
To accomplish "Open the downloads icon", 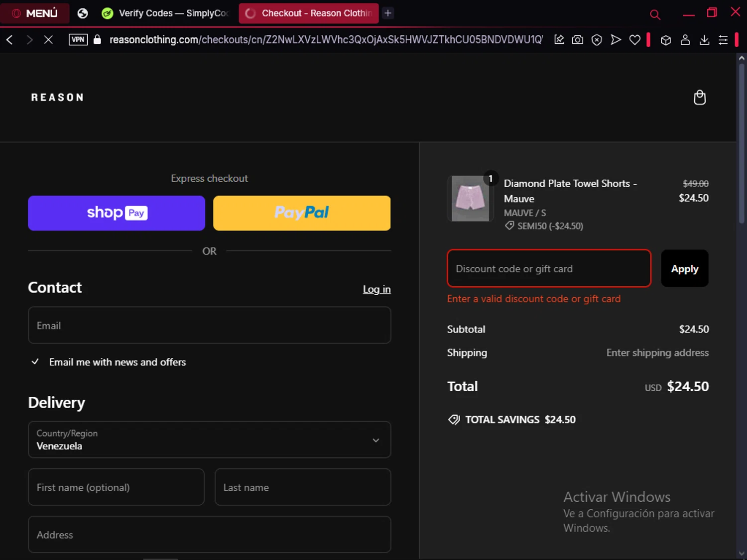I will tap(704, 40).
